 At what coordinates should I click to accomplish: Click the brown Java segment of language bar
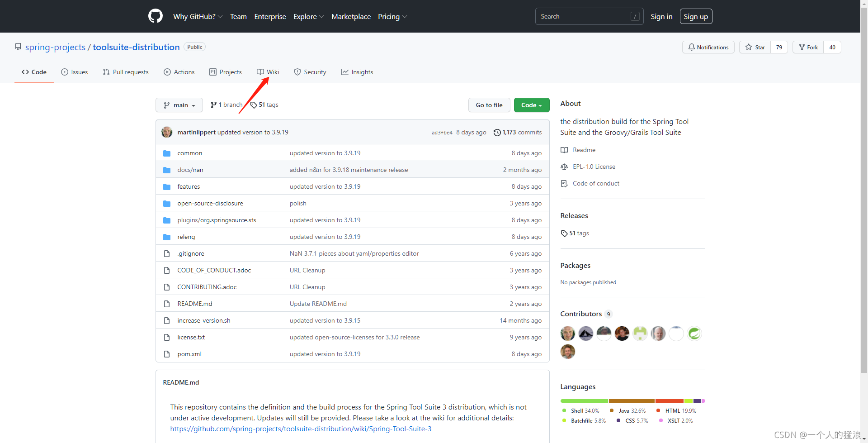pos(632,401)
